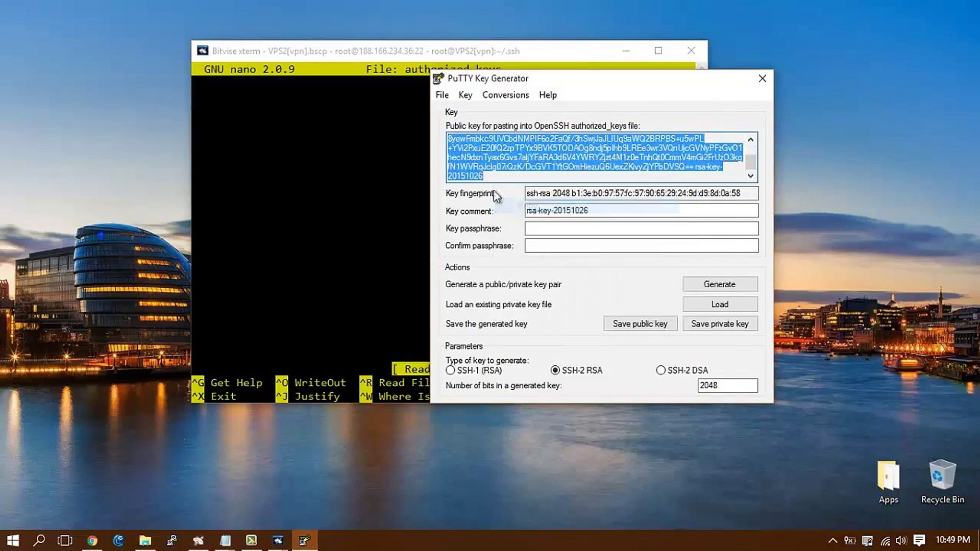Screen dimensions: 980x551
Task: Select the SSH-2 RSA key type
Action: pyautogui.click(x=555, y=370)
